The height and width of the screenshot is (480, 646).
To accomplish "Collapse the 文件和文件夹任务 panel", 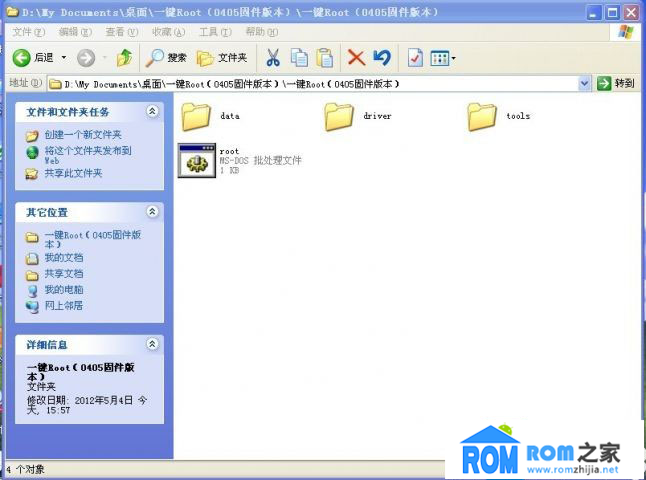I will (152, 111).
